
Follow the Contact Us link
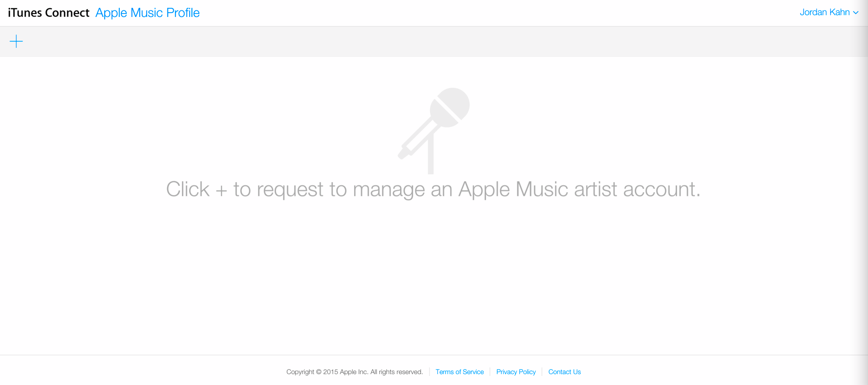pyautogui.click(x=564, y=372)
